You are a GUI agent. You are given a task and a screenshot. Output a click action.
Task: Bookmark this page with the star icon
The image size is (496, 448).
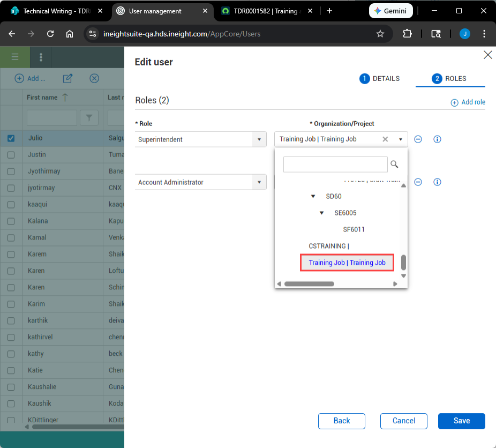[380, 34]
